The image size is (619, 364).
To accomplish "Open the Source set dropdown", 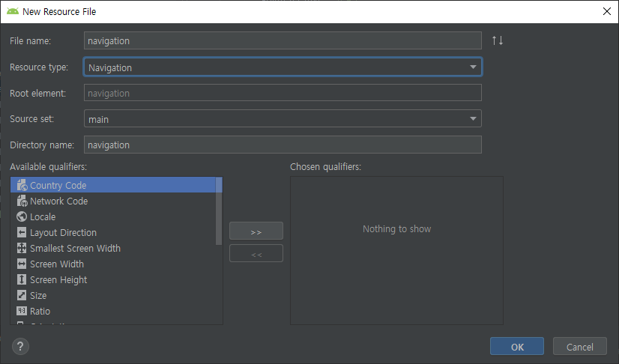I will click(x=283, y=118).
